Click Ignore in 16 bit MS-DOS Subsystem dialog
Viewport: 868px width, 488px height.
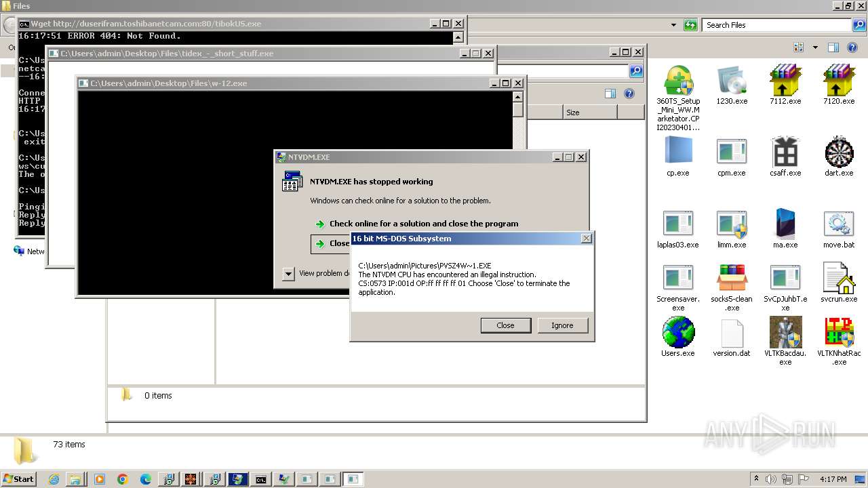pyautogui.click(x=562, y=325)
